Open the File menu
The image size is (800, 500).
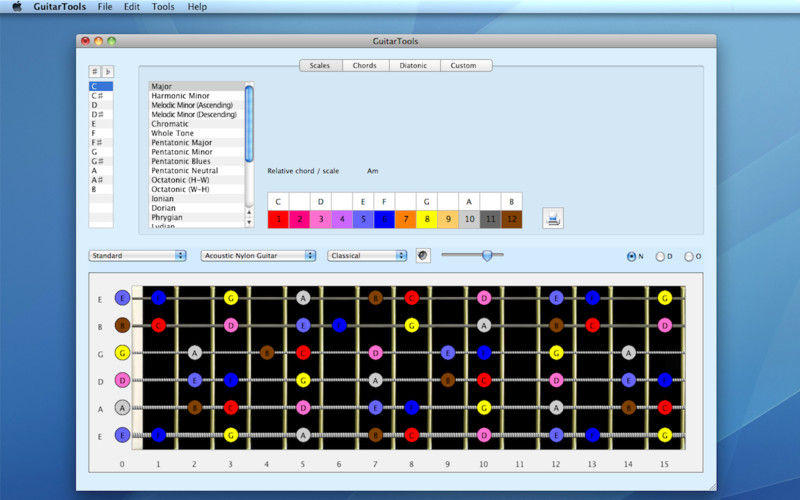click(x=105, y=7)
